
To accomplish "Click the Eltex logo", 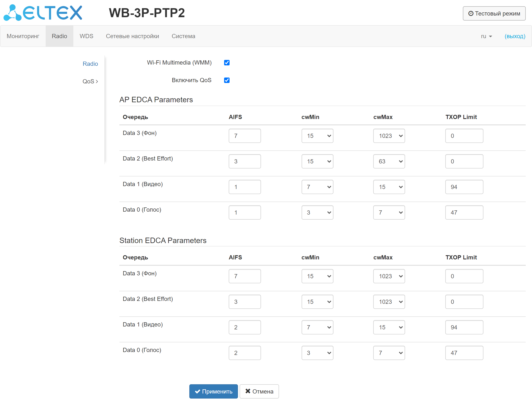I will (x=43, y=13).
